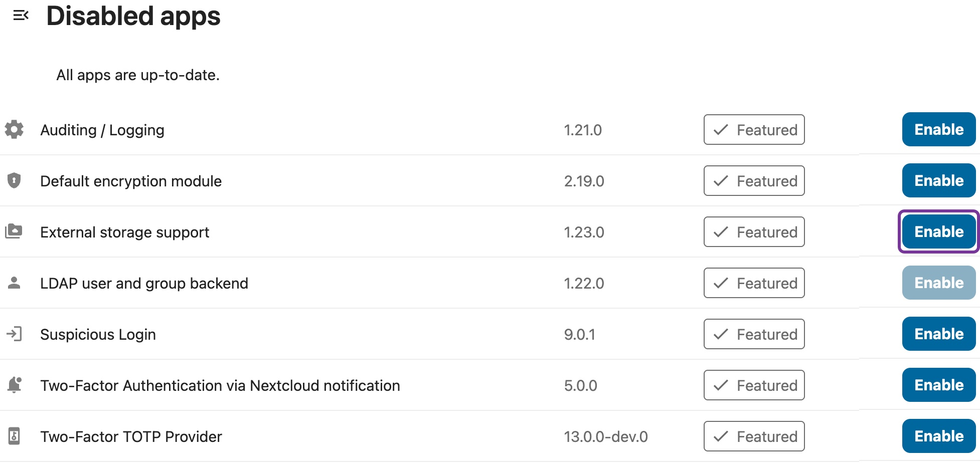Screen dimensions: 980x472
Task: Collapse the navigation menu toggle icon
Action: click(21, 16)
